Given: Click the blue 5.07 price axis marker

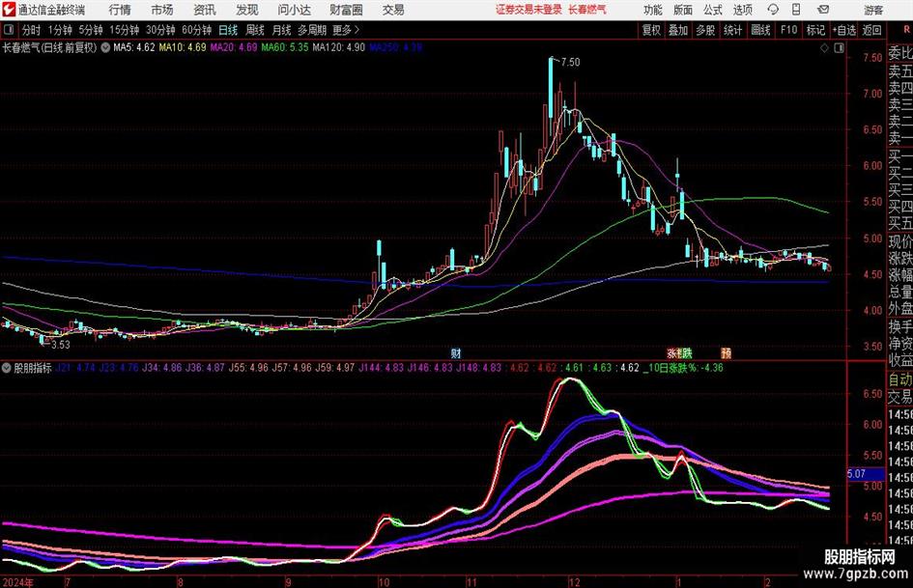Looking at the screenshot, I should (x=866, y=474).
